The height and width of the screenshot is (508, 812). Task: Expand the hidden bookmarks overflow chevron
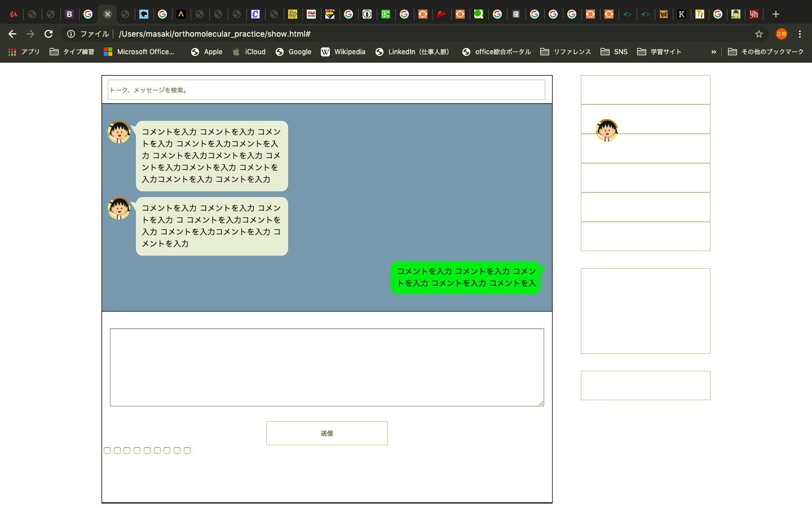pyautogui.click(x=713, y=52)
